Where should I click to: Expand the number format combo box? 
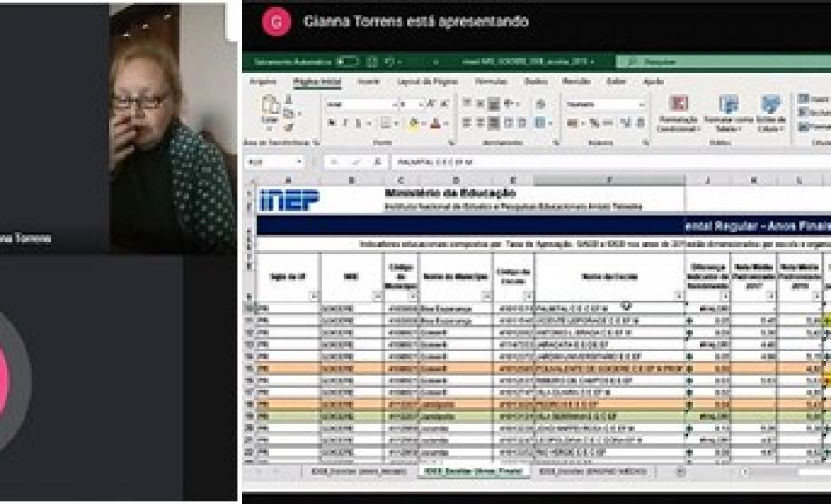640,104
